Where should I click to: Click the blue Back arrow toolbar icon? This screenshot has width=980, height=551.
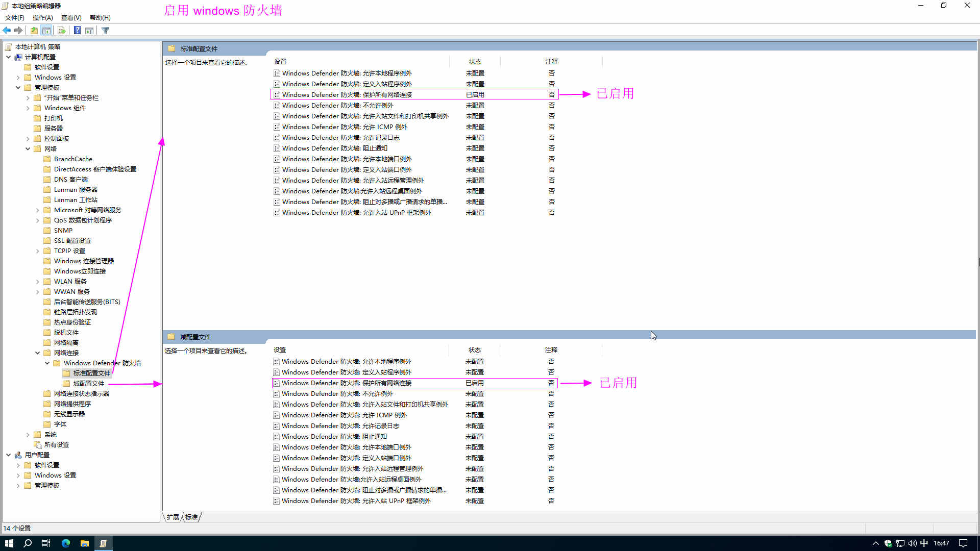click(x=7, y=31)
